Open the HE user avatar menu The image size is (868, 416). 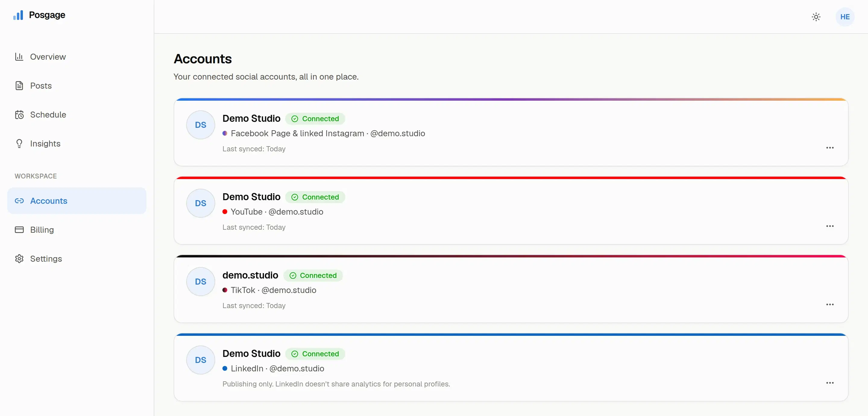tap(845, 17)
